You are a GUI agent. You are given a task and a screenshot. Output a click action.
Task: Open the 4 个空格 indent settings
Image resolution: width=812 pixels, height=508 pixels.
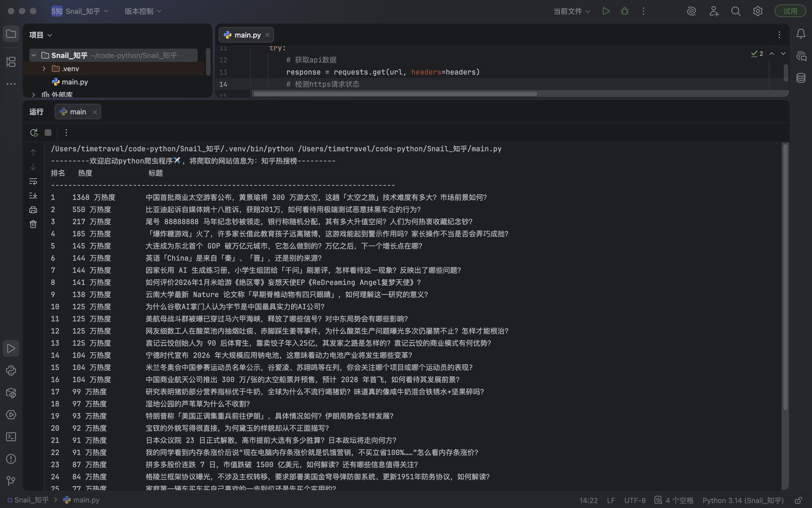674,500
